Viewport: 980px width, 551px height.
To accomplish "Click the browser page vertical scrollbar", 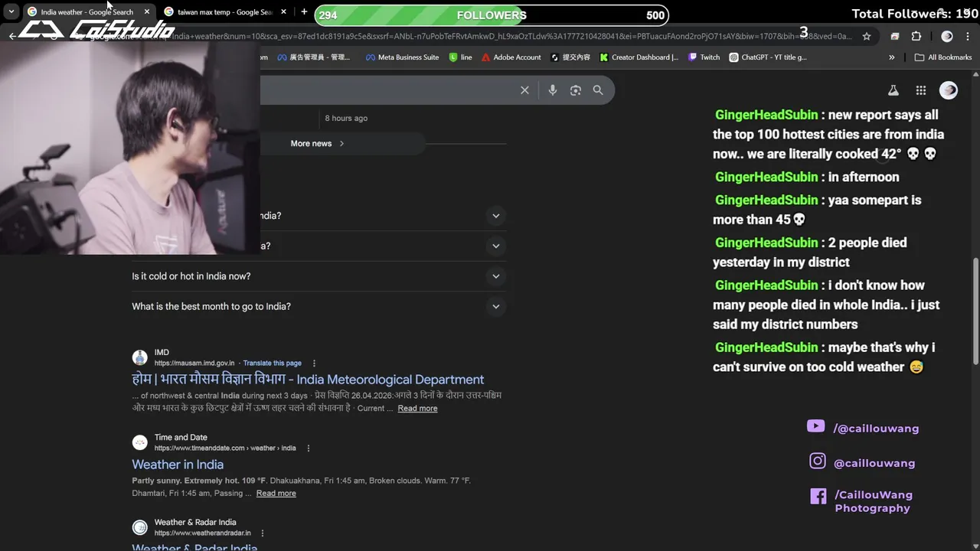I will (975, 310).
